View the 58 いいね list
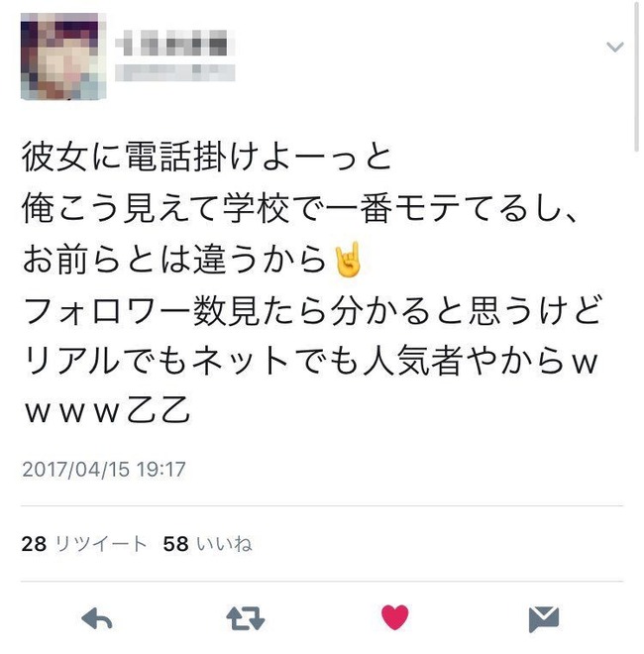The width and height of the screenshot is (644, 654). click(x=208, y=544)
